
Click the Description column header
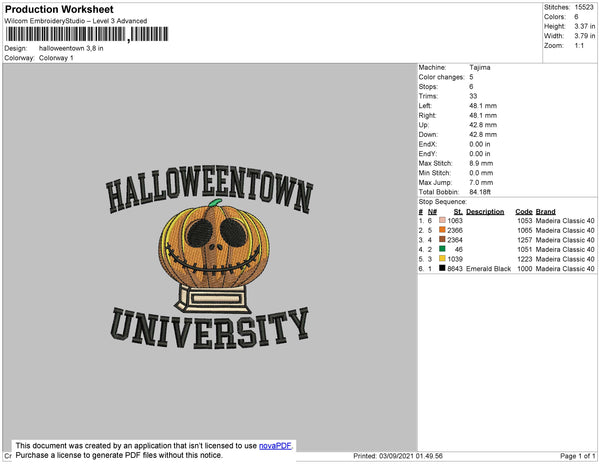point(485,212)
